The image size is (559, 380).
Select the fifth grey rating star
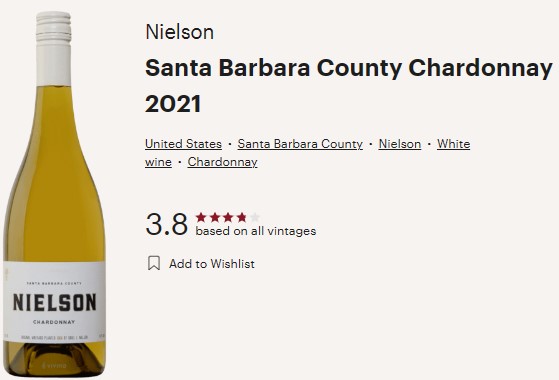click(x=255, y=217)
